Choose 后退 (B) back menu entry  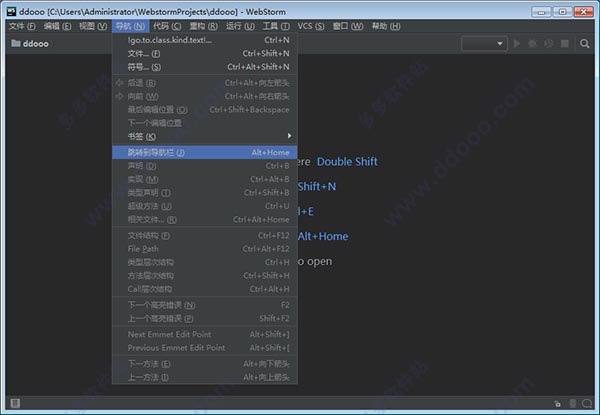pyautogui.click(x=205, y=83)
